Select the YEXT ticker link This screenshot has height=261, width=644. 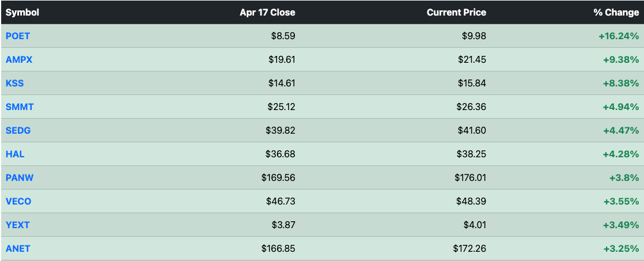click(x=18, y=225)
